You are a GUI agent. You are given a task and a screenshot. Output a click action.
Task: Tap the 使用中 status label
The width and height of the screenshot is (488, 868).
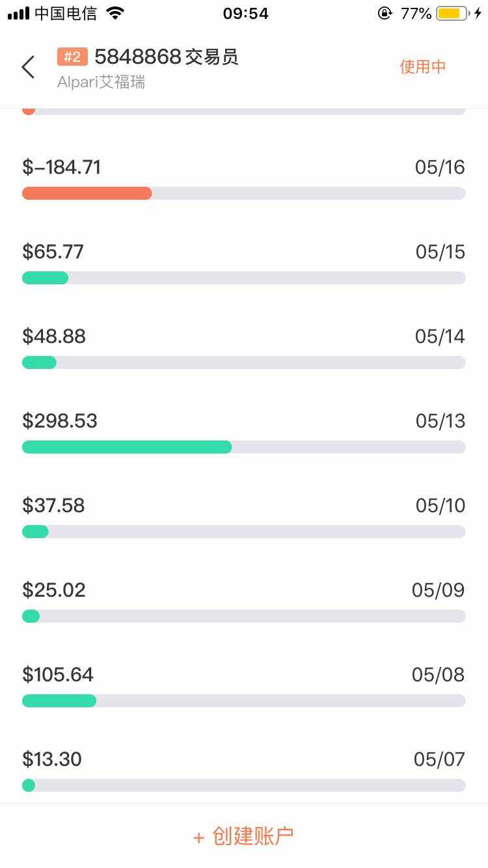click(422, 66)
